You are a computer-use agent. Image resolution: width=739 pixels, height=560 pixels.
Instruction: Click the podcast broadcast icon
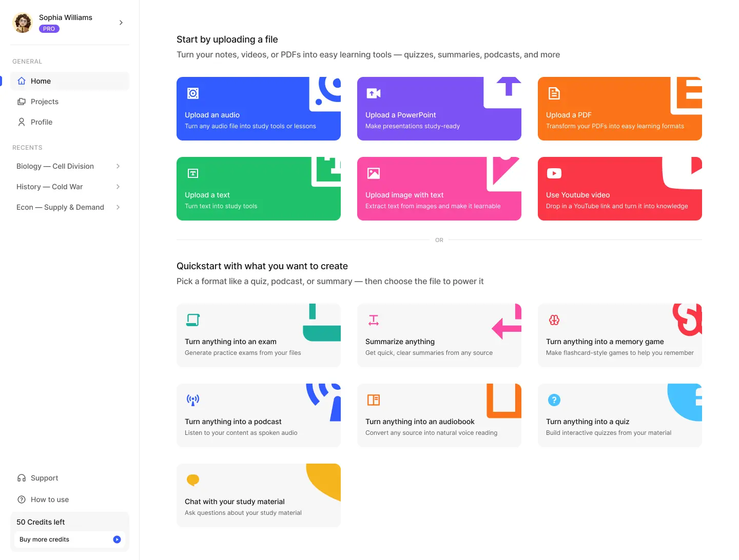(x=193, y=400)
